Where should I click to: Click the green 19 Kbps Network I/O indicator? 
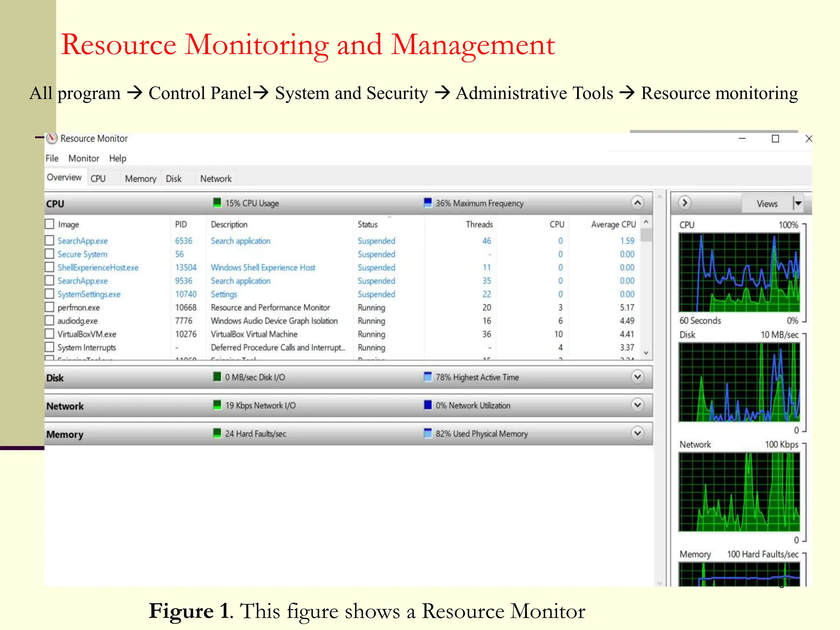pyautogui.click(x=217, y=405)
